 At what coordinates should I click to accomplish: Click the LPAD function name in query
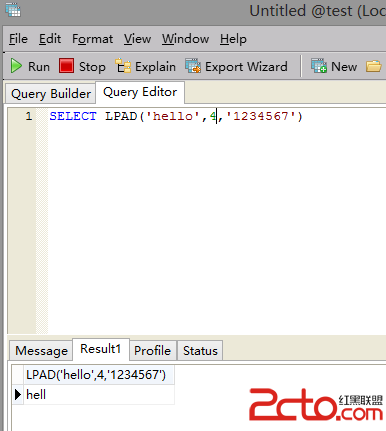click(121, 116)
